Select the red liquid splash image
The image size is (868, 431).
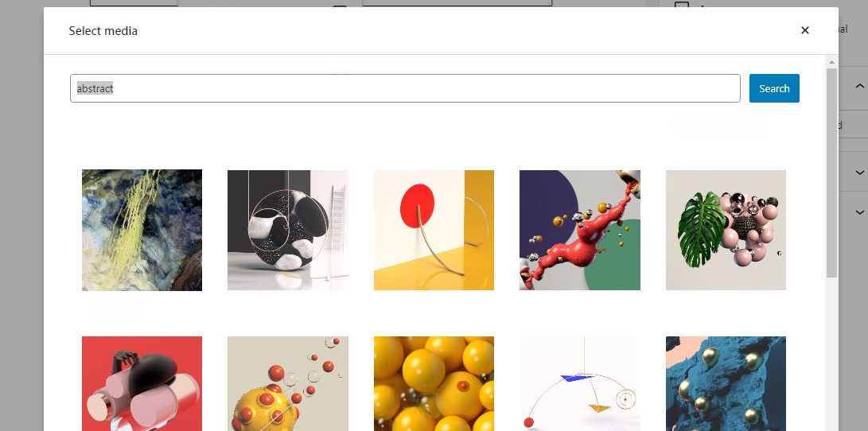pyautogui.click(x=579, y=230)
